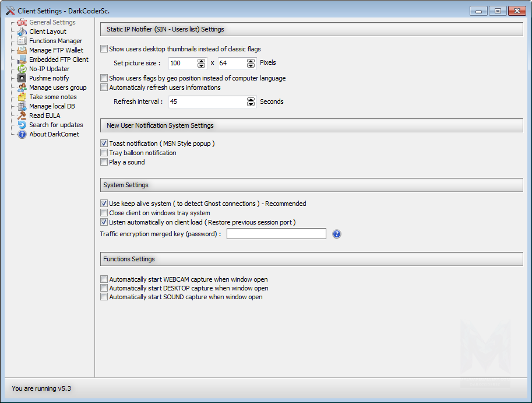Click the traffic encryption key input field
Viewport: 532px width, 403px height.
(276, 234)
